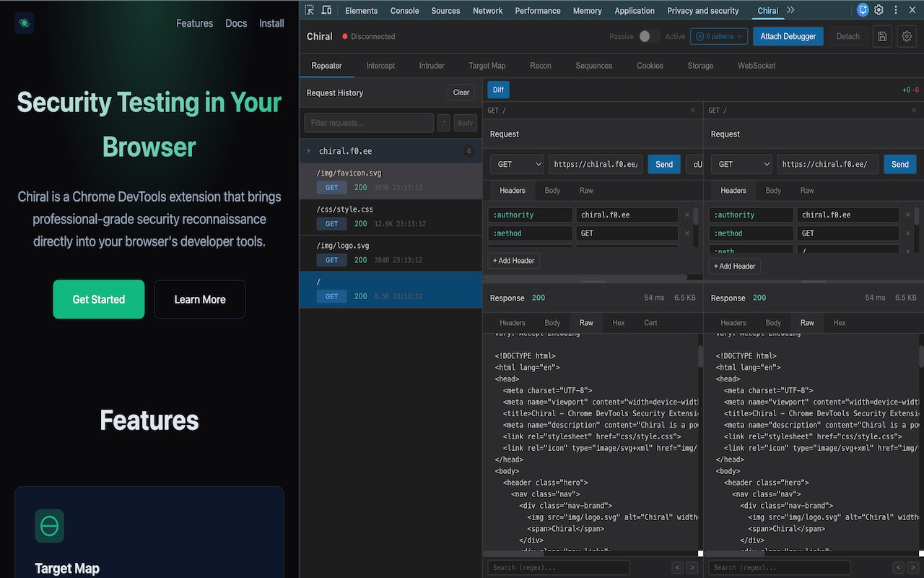
Task: Open DevTools settings gear in top bar
Action: 879,10
